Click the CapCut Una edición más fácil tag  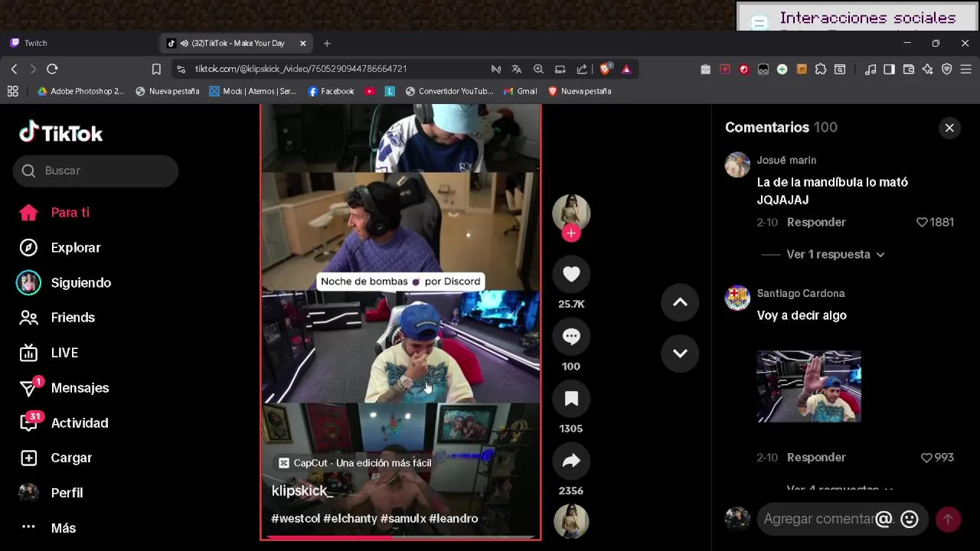coord(354,463)
